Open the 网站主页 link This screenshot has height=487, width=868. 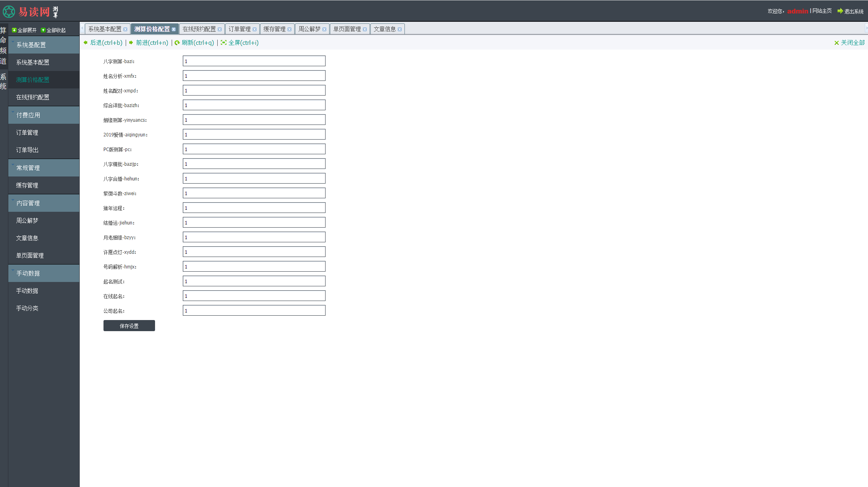(822, 11)
